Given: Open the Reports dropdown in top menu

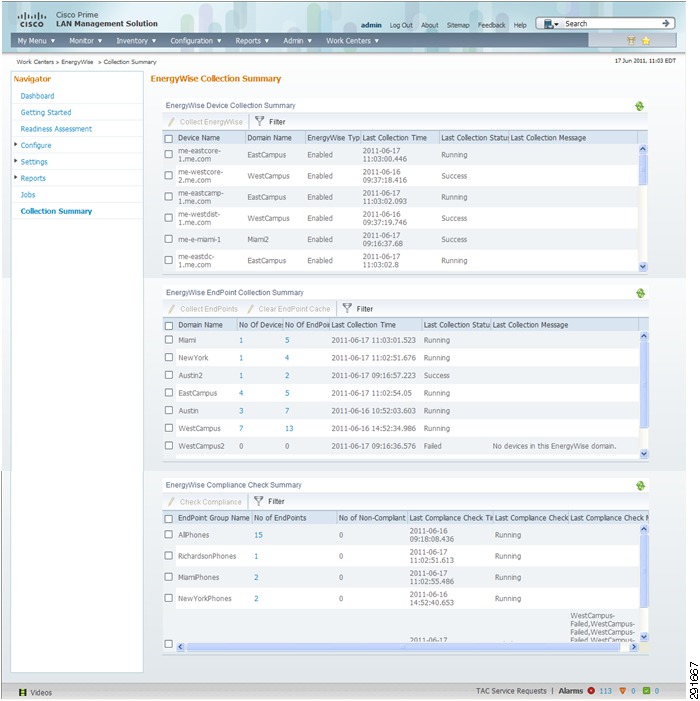Looking at the screenshot, I should pos(252,41).
